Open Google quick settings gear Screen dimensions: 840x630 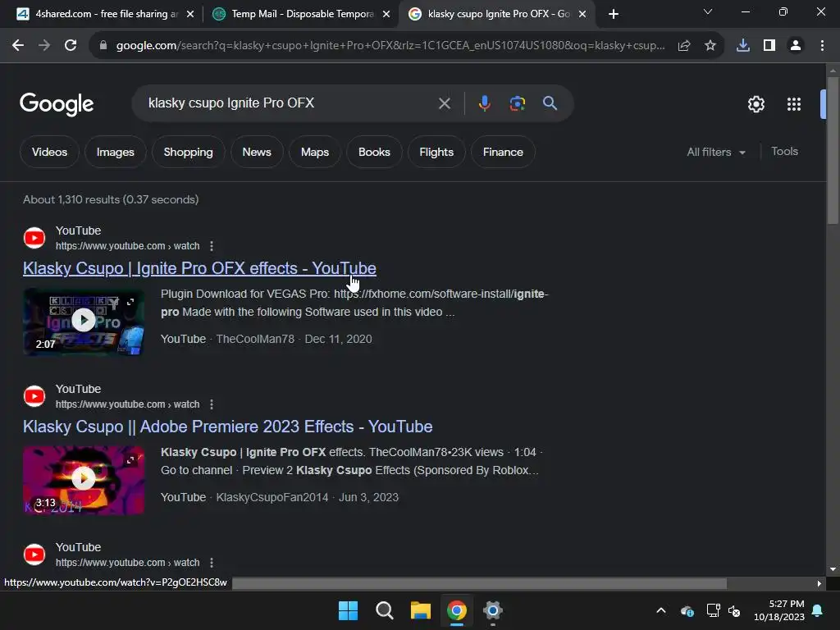(x=756, y=104)
